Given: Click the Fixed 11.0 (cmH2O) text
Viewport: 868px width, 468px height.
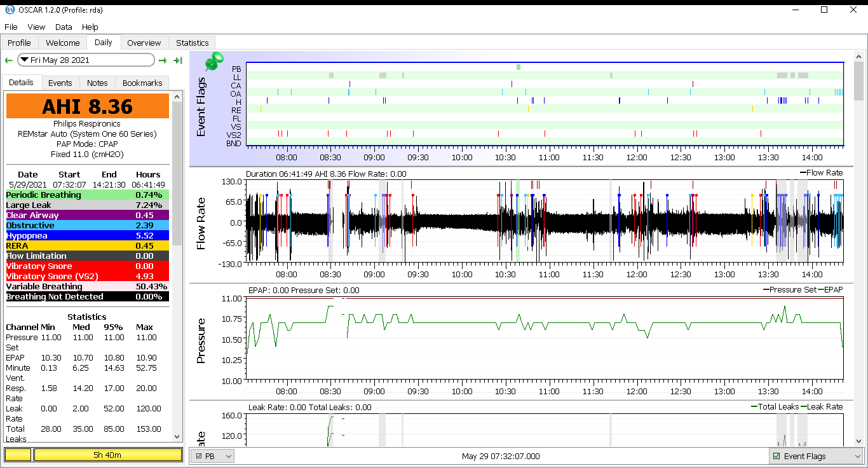Looking at the screenshot, I should pyautogui.click(x=87, y=154).
